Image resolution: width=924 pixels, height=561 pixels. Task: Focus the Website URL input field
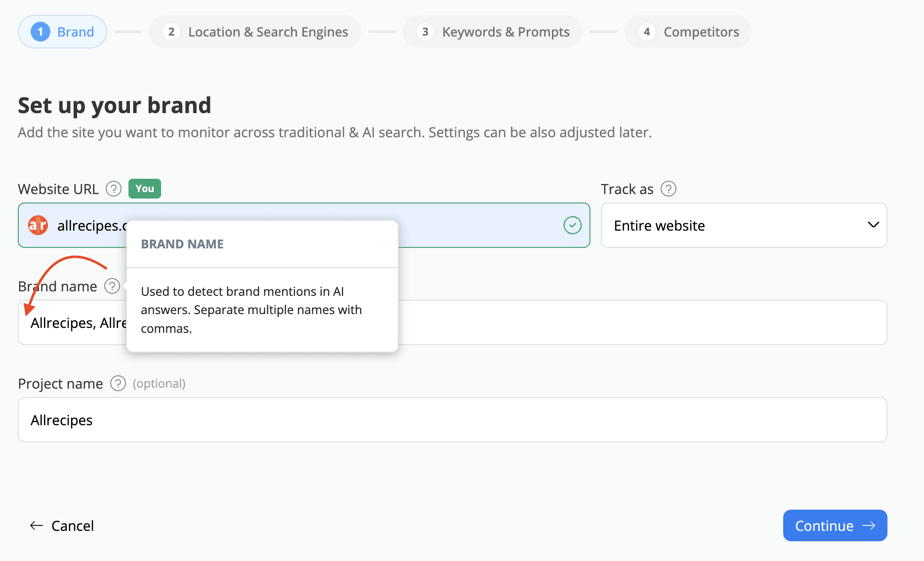tap(304, 225)
